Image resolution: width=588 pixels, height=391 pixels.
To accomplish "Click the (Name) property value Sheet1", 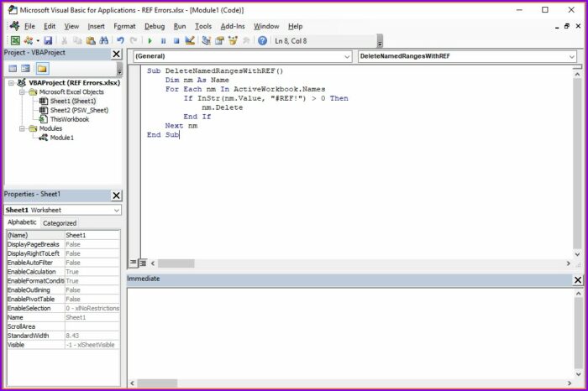I will point(92,235).
